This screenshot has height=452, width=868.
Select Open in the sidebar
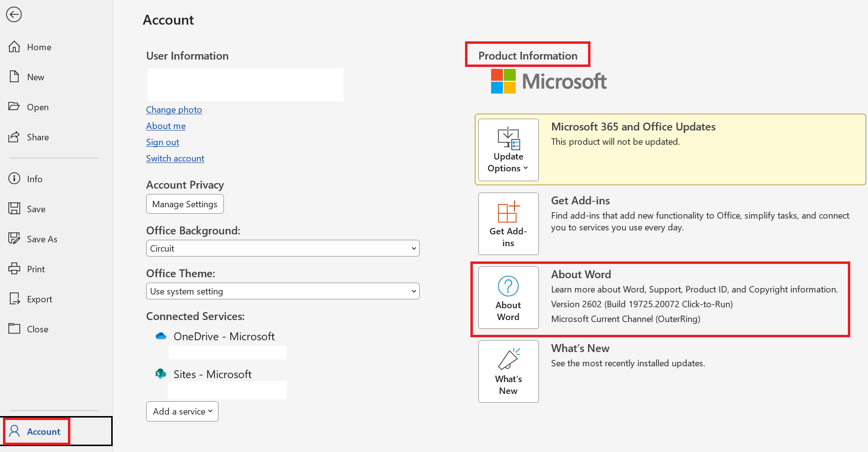[x=38, y=107]
